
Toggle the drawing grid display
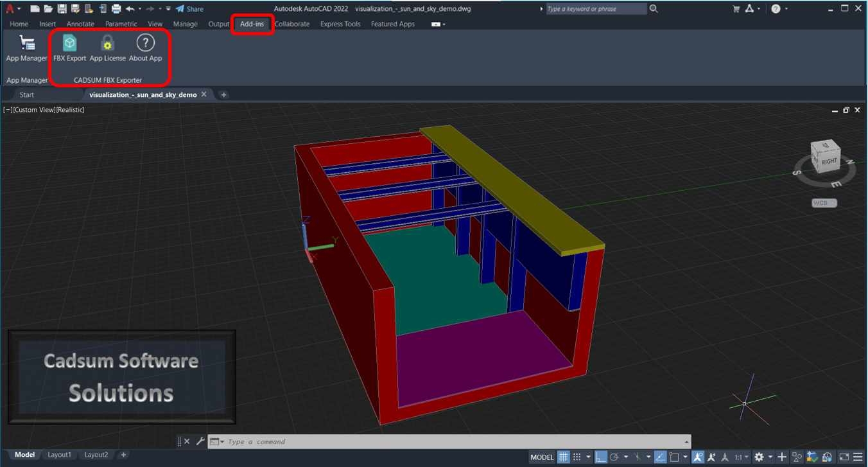[563, 457]
